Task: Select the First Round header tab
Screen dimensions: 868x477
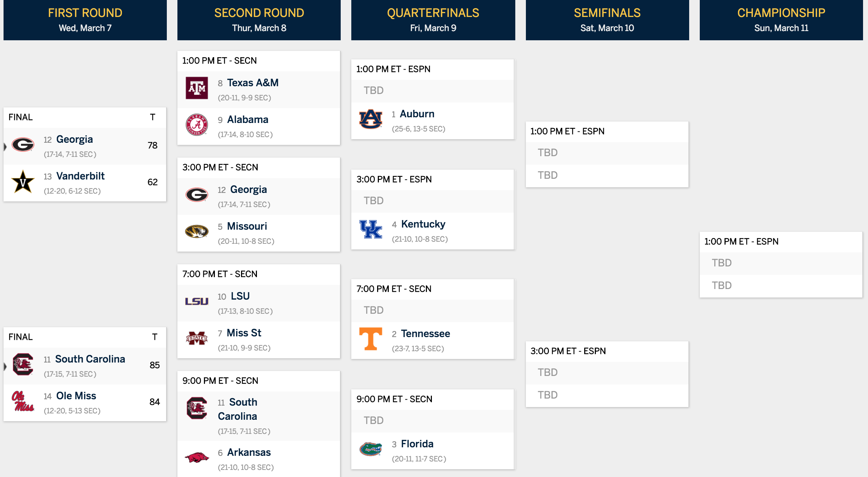Action: coord(85,20)
